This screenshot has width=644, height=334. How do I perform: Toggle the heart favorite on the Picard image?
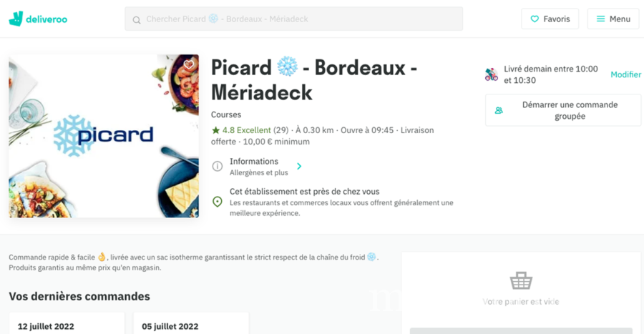[189, 65]
